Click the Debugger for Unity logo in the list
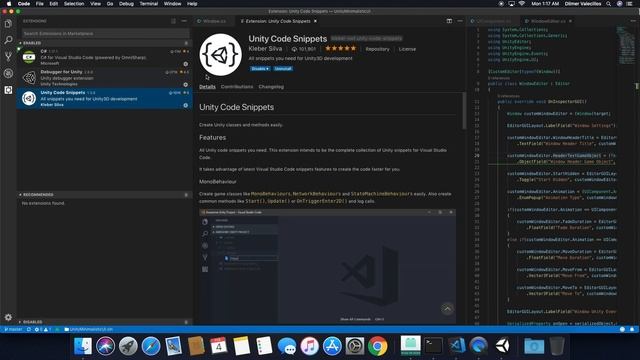This screenshot has width=640, height=360. [x=29, y=78]
